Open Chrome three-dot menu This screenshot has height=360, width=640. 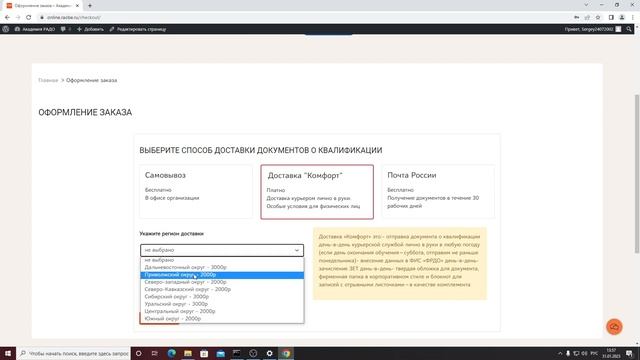[x=633, y=18]
